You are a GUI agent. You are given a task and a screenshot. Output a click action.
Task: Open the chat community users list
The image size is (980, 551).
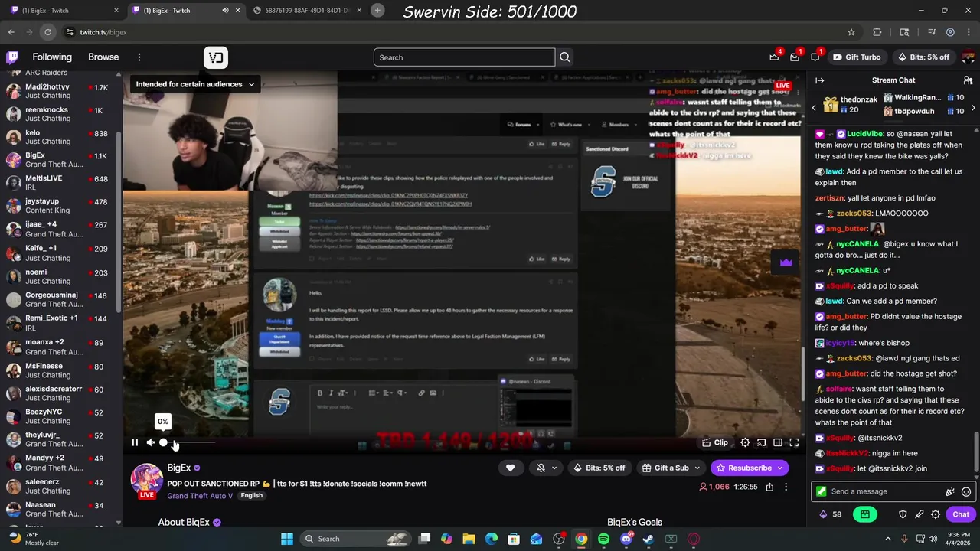[x=968, y=80]
